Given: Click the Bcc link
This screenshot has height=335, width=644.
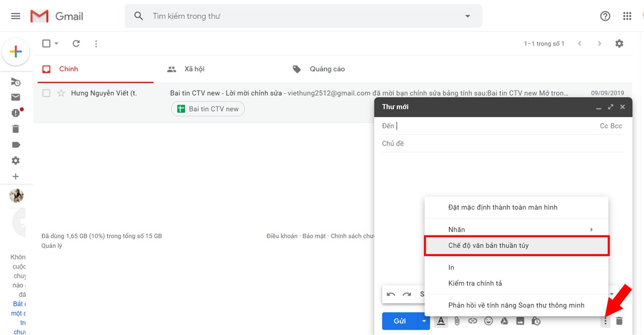Looking at the screenshot, I should click(616, 126).
